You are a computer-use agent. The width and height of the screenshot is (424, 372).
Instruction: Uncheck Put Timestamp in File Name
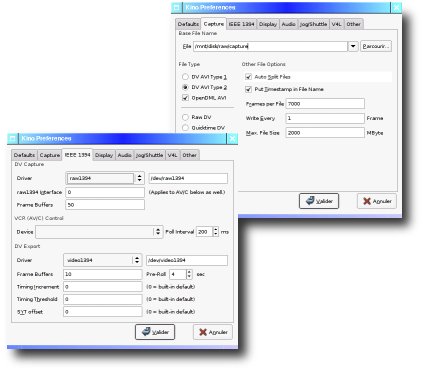click(x=248, y=89)
